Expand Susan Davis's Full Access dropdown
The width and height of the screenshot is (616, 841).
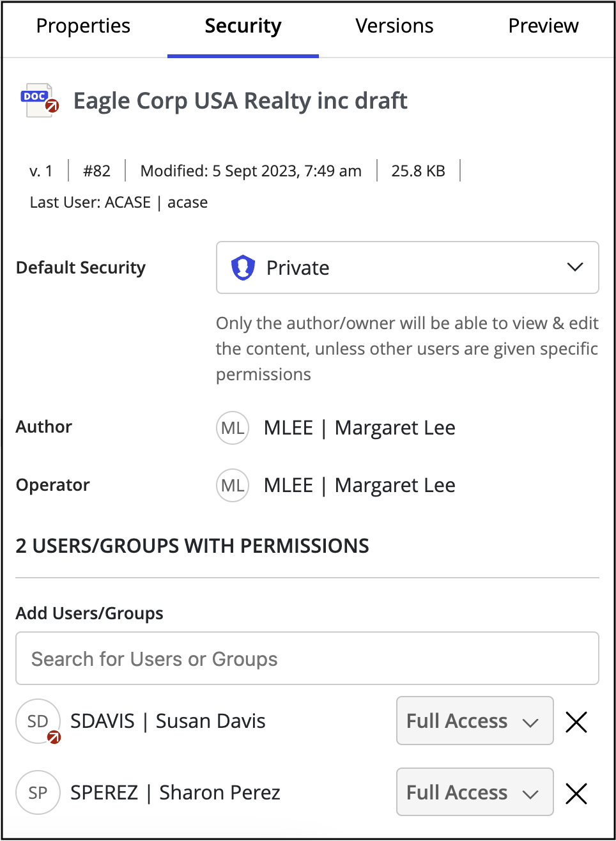coord(475,721)
